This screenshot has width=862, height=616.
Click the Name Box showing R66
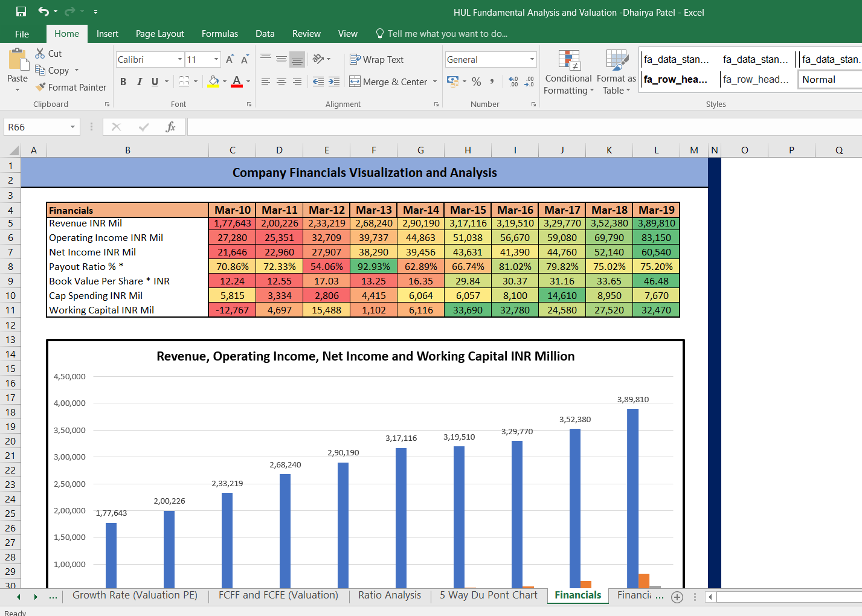click(36, 127)
